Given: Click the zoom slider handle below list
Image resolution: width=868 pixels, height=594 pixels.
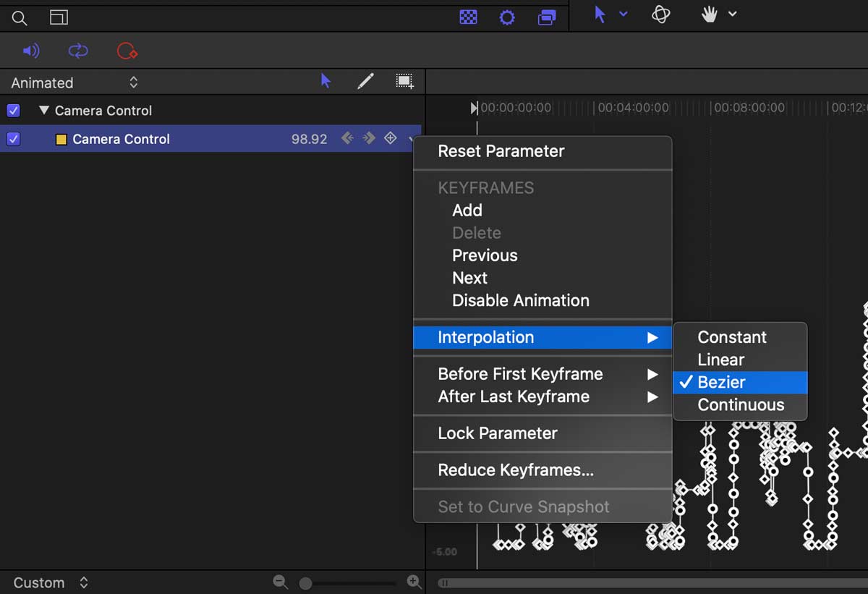Looking at the screenshot, I should coord(305,582).
